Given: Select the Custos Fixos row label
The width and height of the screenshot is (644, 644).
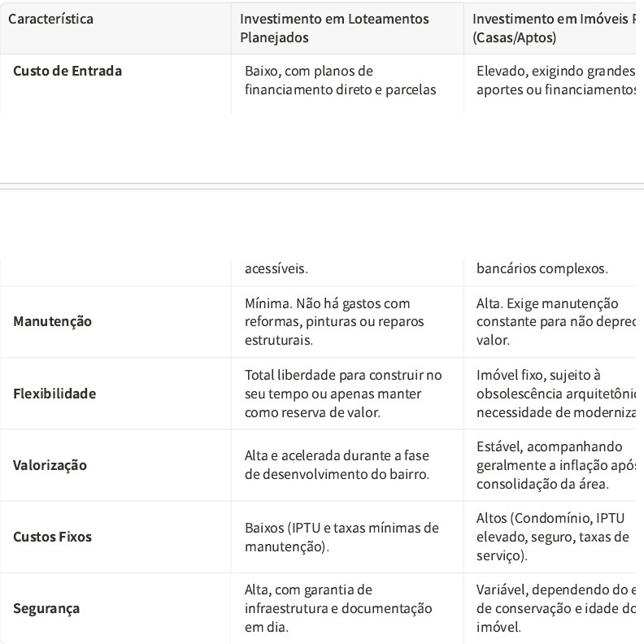Looking at the screenshot, I should tap(53, 537).
